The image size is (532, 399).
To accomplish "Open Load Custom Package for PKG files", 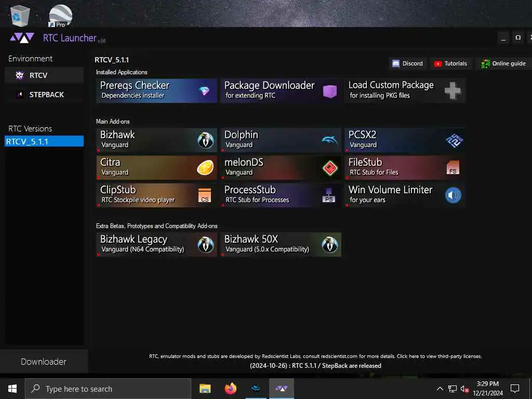I will 405,90.
